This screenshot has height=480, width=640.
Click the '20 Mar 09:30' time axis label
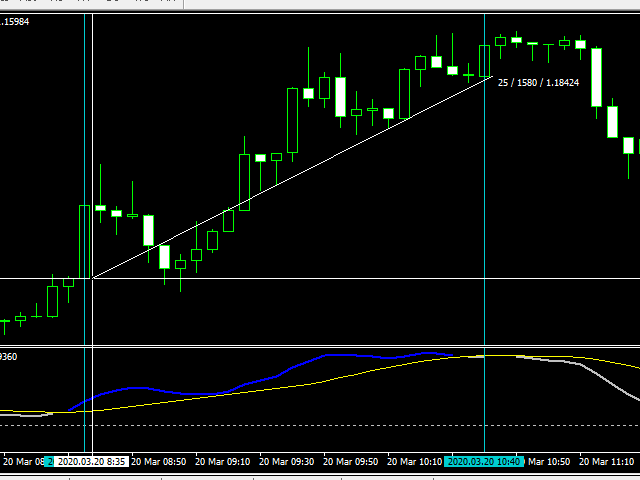pos(287,462)
